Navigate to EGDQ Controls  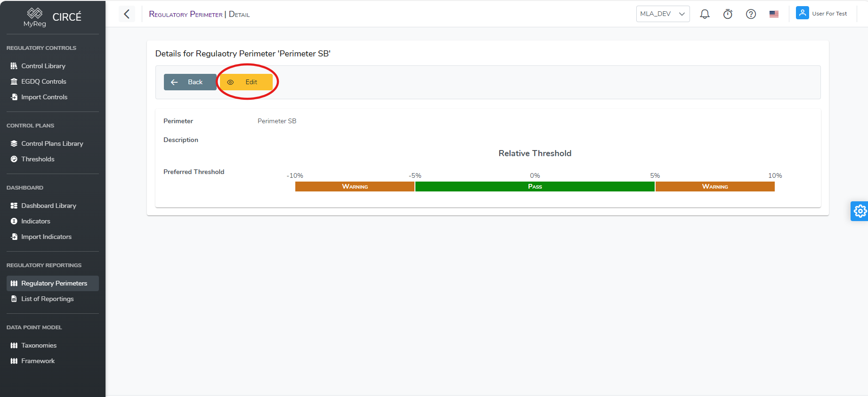[x=44, y=81]
